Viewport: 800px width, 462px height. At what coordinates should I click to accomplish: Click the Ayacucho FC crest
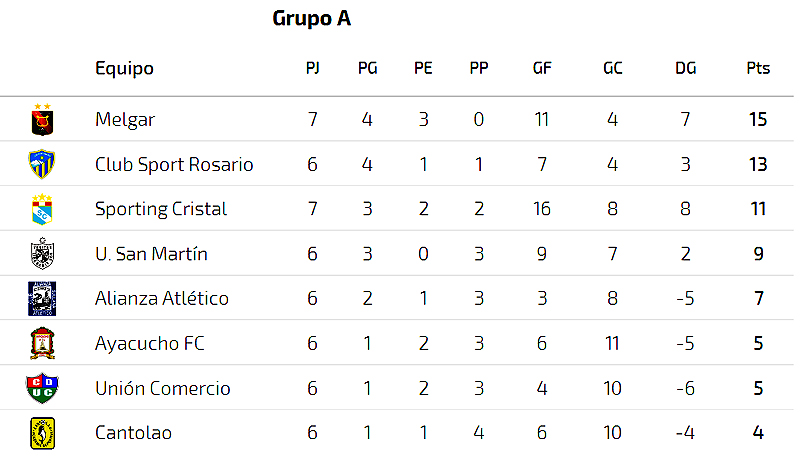point(42,343)
